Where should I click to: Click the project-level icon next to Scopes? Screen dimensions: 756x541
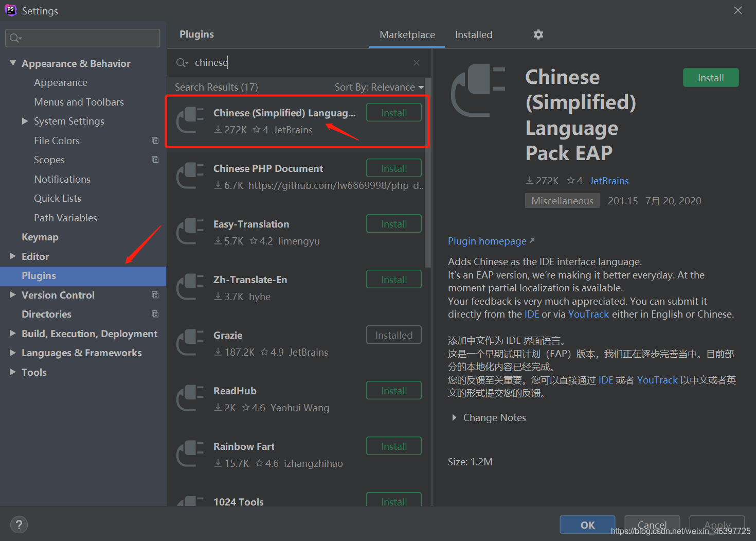click(155, 160)
